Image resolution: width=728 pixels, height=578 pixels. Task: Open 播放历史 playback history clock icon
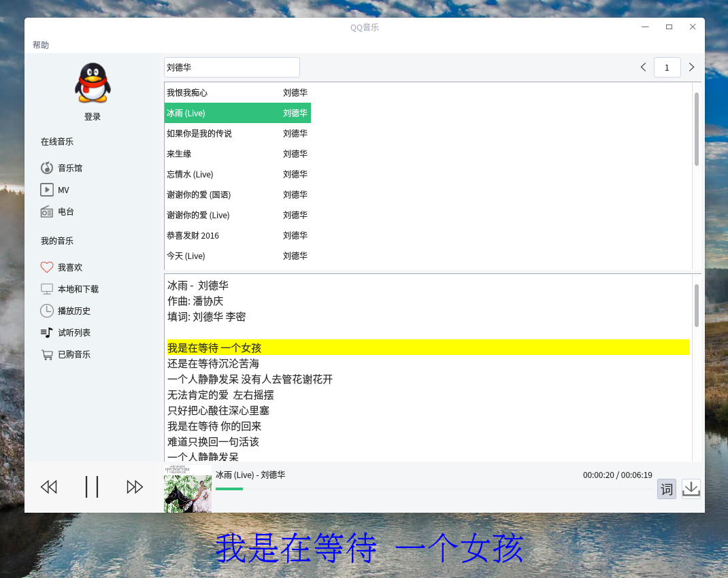[47, 311]
